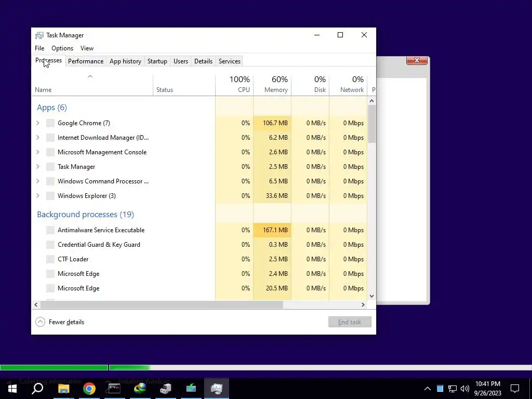The height and width of the screenshot is (399, 532).
Task: Select the Background processes (19) header
Action: pos(86,215)
